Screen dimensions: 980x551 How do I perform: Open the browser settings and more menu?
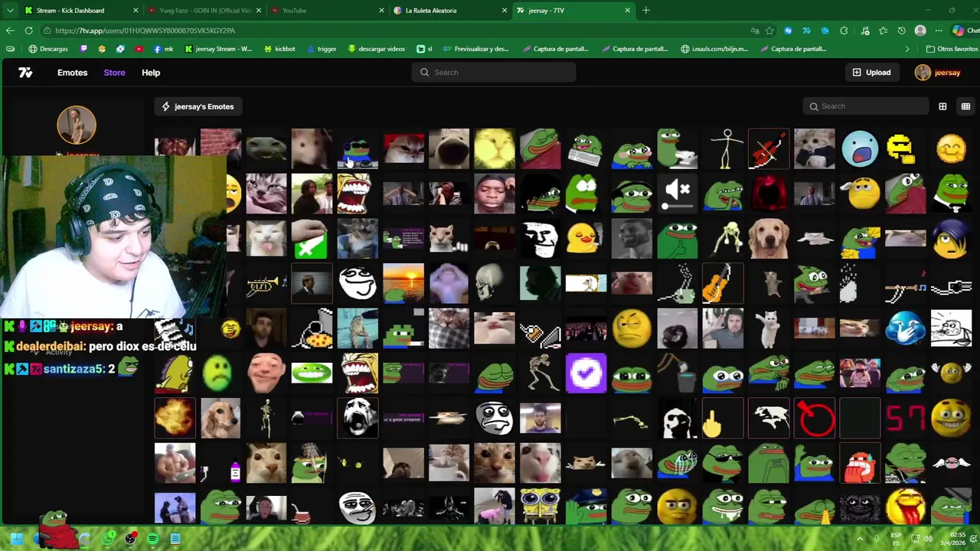pos(939,31)
